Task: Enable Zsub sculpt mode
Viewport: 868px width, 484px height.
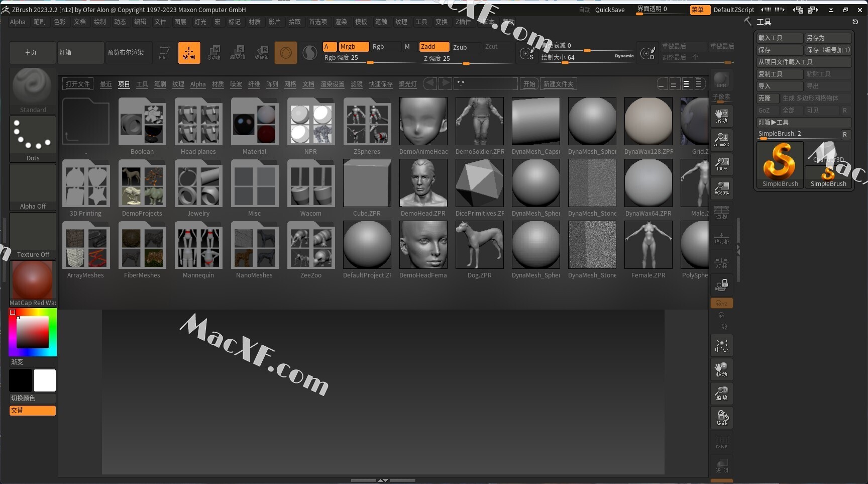Action: pyautogui.click(x=466, y=47)
